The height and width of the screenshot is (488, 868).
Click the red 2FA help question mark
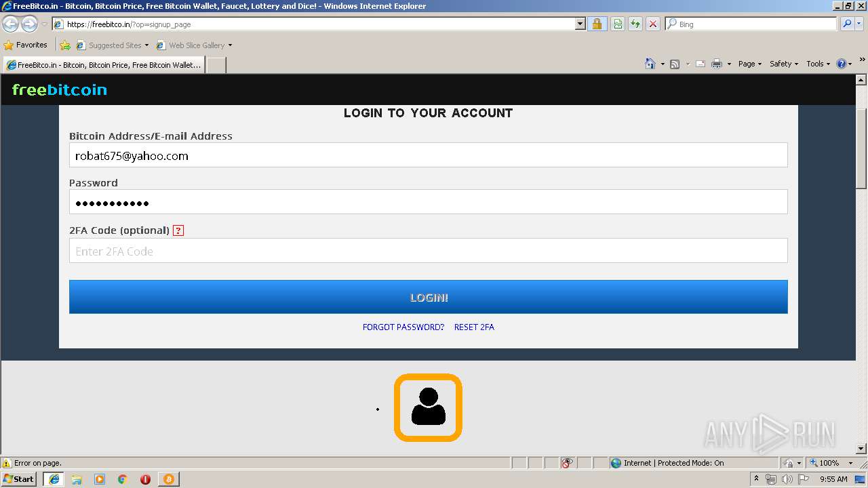178,230
